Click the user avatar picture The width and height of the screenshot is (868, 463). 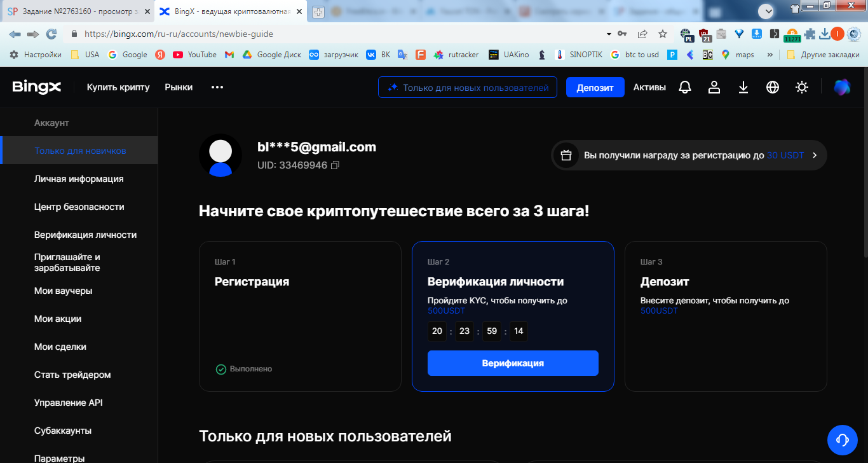coord(220,155)
